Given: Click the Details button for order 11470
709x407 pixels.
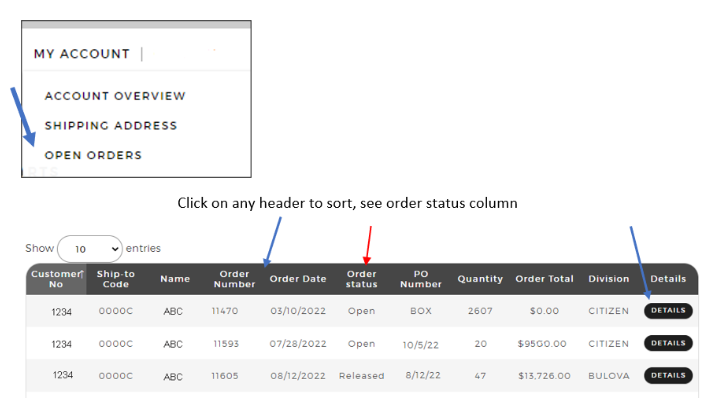Looking at the screenshot, I should pos(668,311).
